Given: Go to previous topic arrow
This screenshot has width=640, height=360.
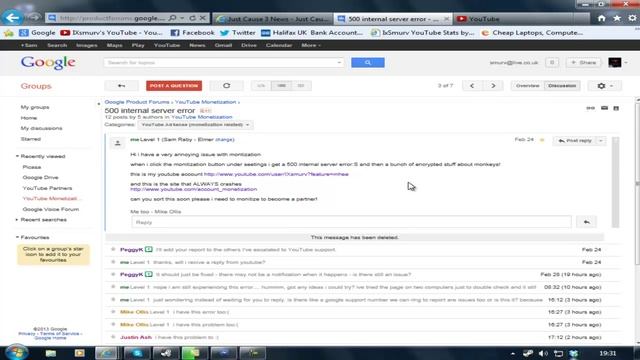Looking at the screenshot, I should 472,86.
